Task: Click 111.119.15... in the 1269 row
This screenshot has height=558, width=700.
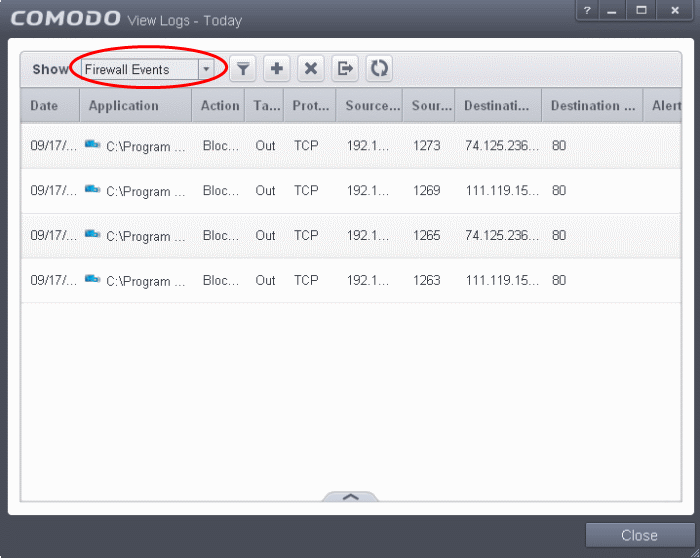Action: tap(502, 191)
